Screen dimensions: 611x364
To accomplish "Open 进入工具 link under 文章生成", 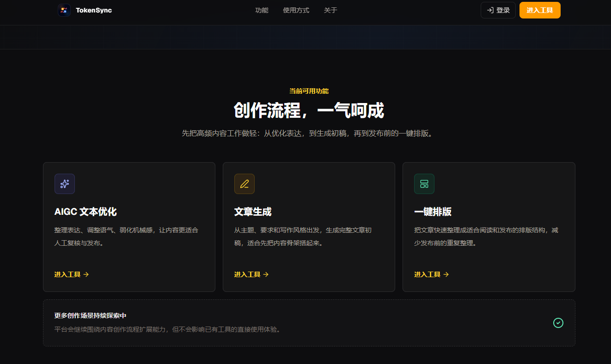I will point(251,274).
